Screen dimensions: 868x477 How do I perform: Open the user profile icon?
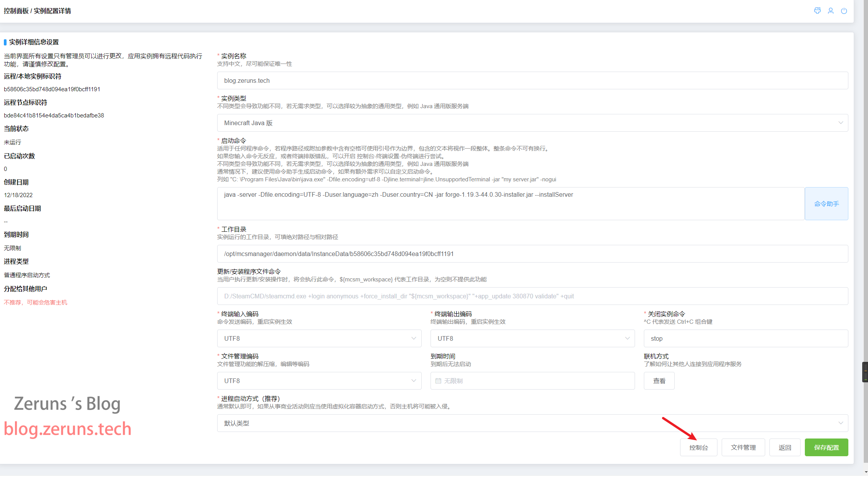[831, 11]
